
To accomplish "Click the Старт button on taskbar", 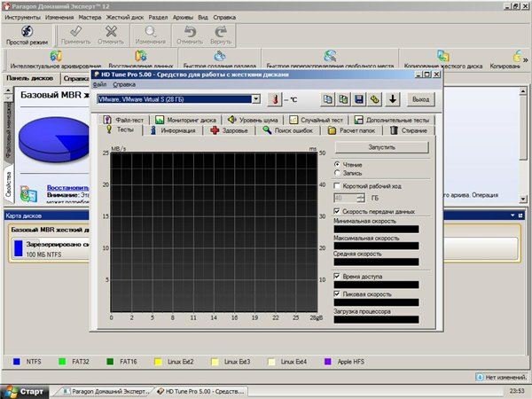I will coord(25,392).
